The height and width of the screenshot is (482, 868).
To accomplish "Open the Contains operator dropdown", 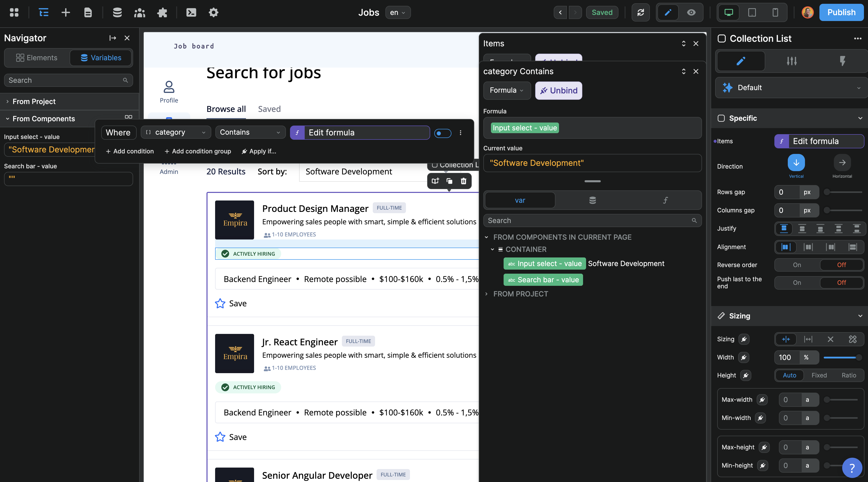I will point(250,132).
